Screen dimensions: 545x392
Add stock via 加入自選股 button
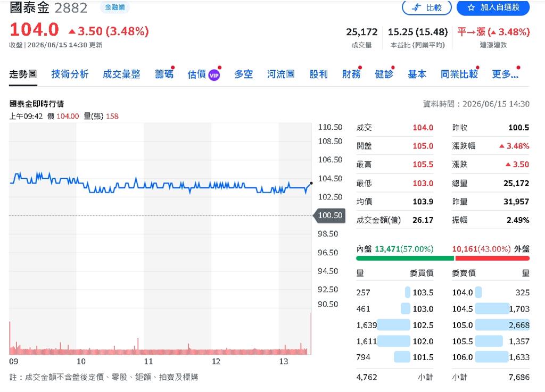click(493, 7)
